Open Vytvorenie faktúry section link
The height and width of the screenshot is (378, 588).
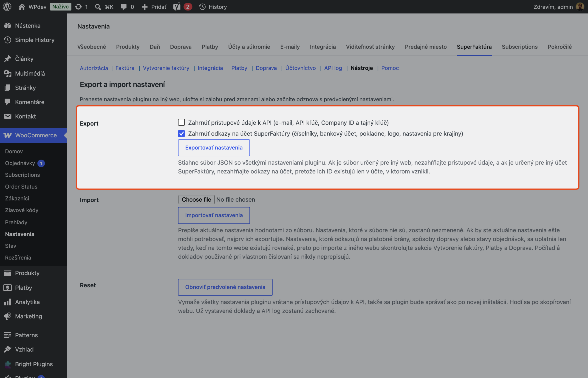166,68
